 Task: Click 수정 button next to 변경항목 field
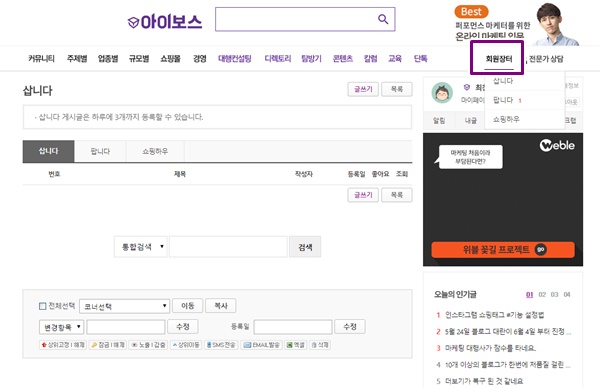point(183,327)
